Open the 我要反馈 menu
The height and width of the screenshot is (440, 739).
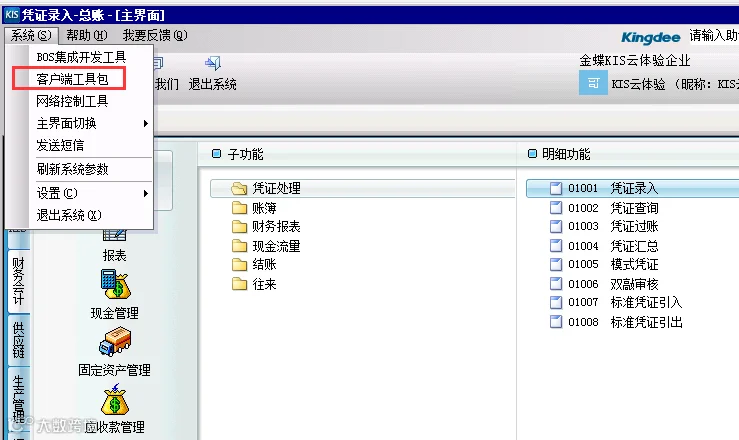[x=155, y=35]
